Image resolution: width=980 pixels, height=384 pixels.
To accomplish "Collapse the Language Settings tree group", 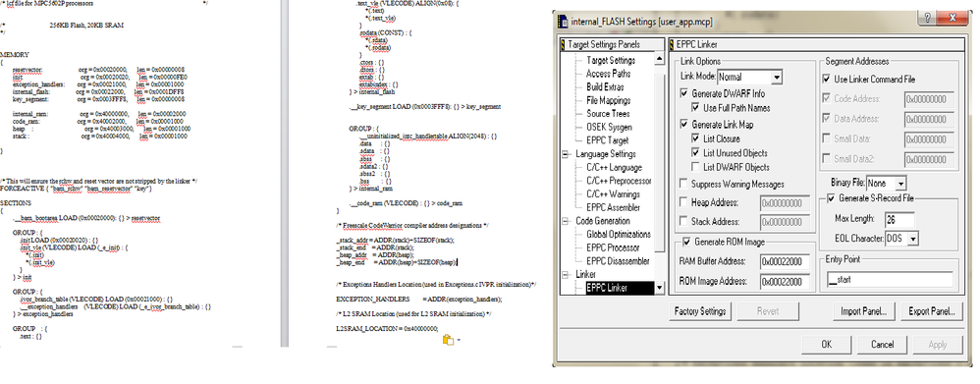I will pyautogui.click(x=566, y=154).
